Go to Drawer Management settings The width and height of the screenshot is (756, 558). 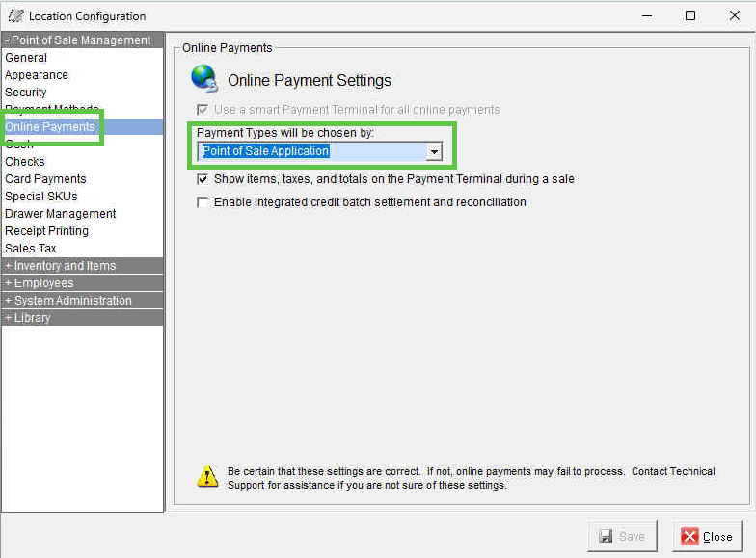coord(60,214)
